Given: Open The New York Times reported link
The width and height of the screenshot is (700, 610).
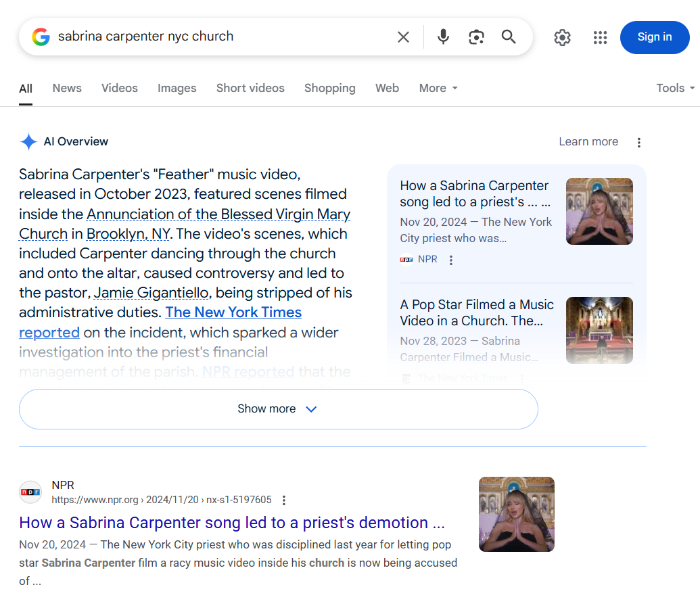Looking at the screenshot, I should 233,312.
